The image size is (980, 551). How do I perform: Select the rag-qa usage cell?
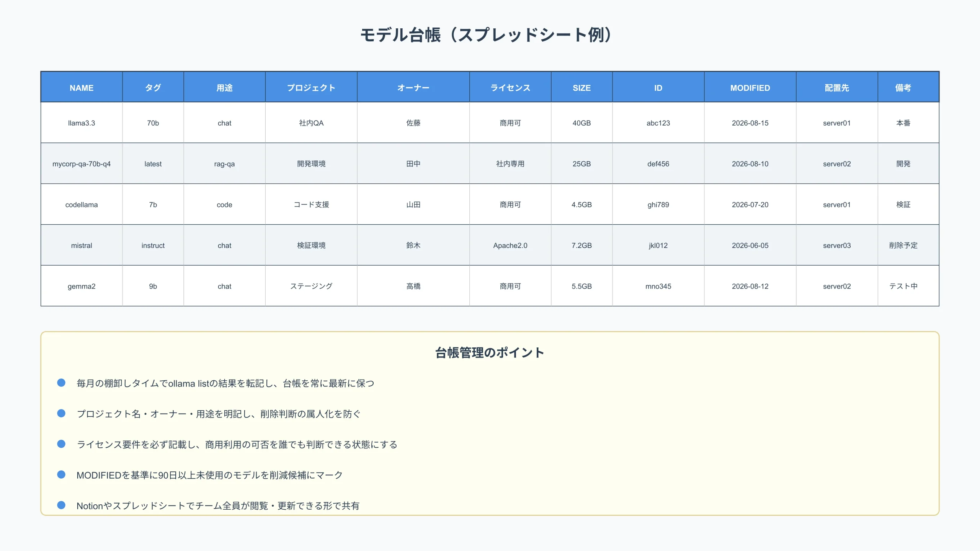[x=224, y=164]
